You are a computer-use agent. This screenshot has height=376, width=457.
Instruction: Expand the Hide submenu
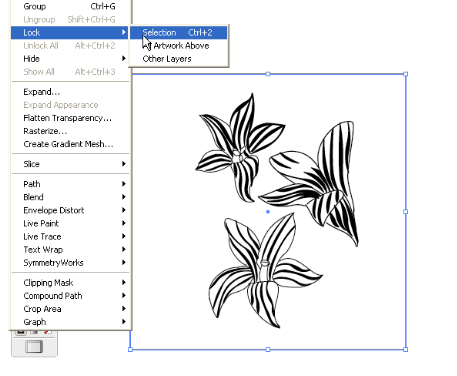[x=70, y=59]
